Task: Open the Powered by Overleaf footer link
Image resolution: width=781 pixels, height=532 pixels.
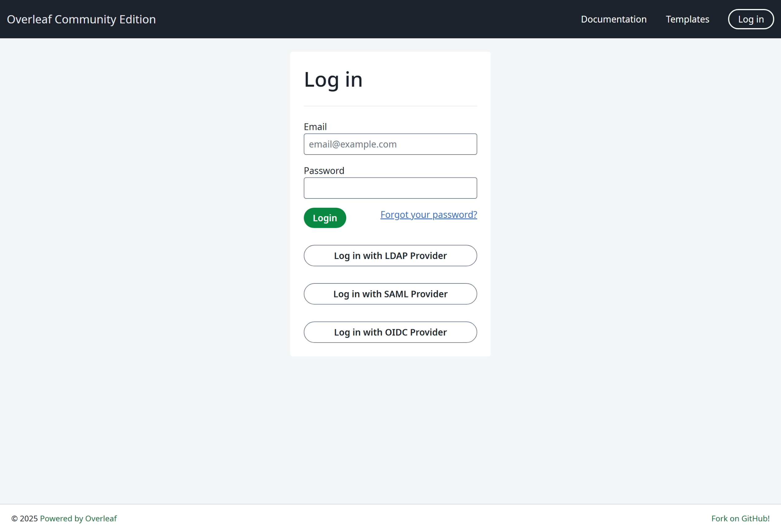Action: pyautogui.click(x=78, y=518)
